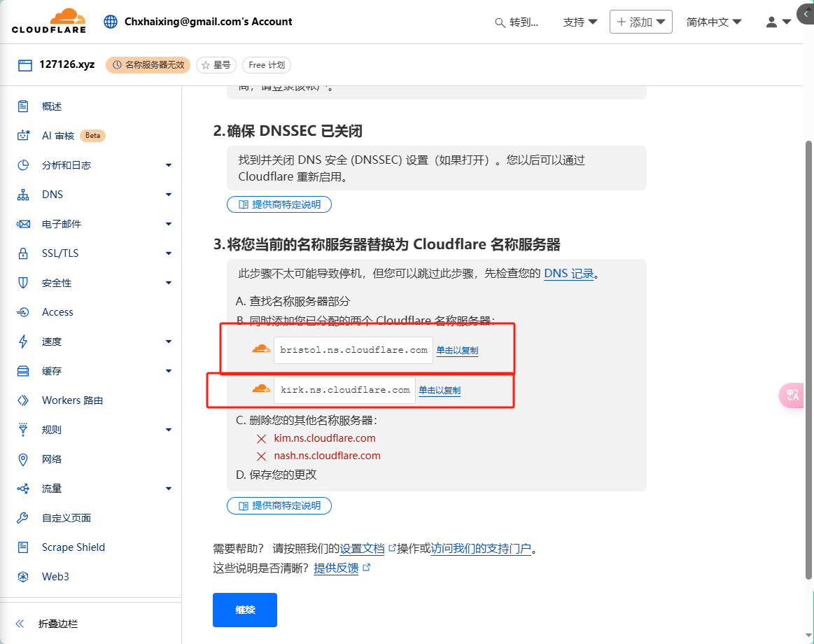Viewport: 814px width, 644px height.
Task: Open the 简体中文 language dropdown
Action: coord(714,22)
